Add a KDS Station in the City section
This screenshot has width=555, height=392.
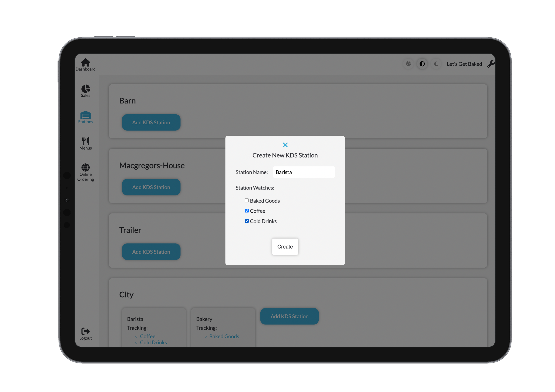[289, 316]
